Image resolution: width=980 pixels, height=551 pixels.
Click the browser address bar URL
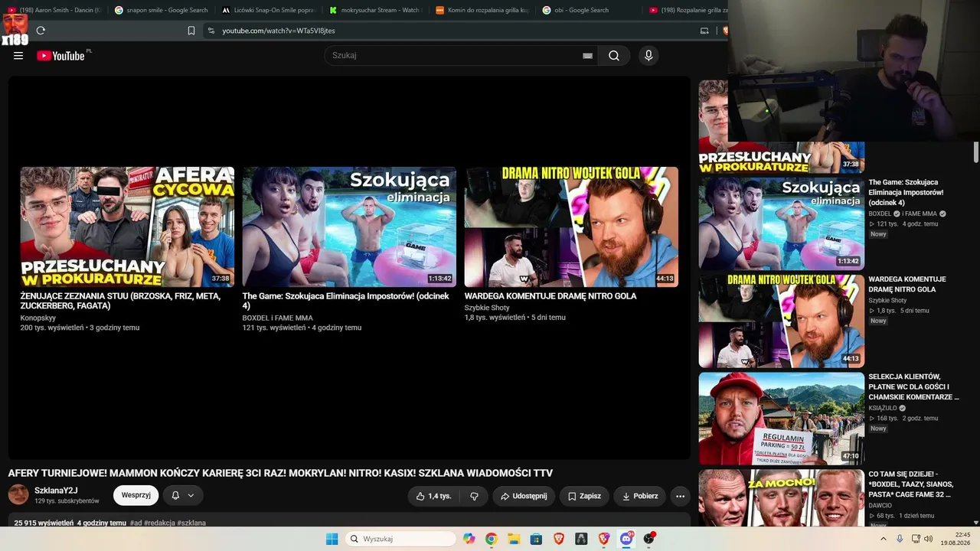coord(279,31)
